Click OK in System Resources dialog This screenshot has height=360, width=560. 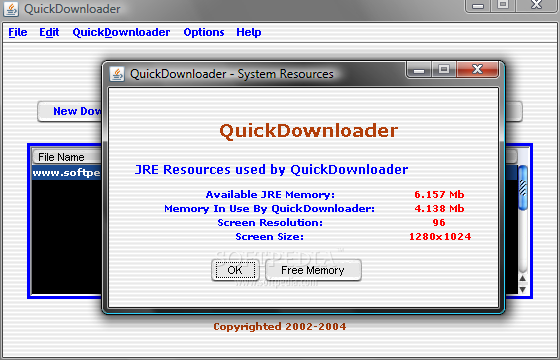coord(235,270)
